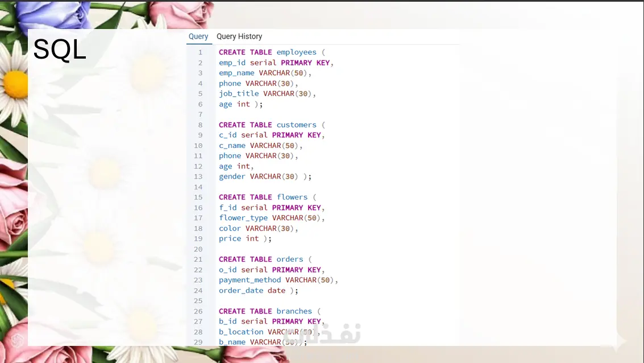Select line 'emp_id serial PRIMARY KEY,'
Image resolution: width=644 pixels, height=363 pixels.
tap(276, 63)
